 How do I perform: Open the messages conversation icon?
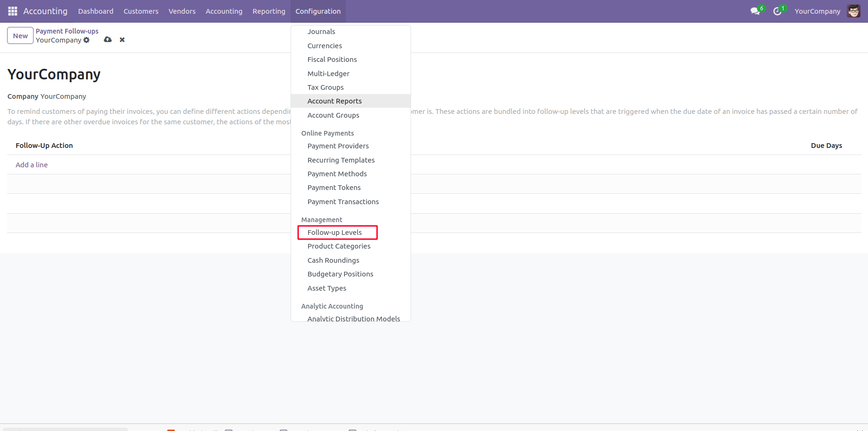[x=755, y=11]
